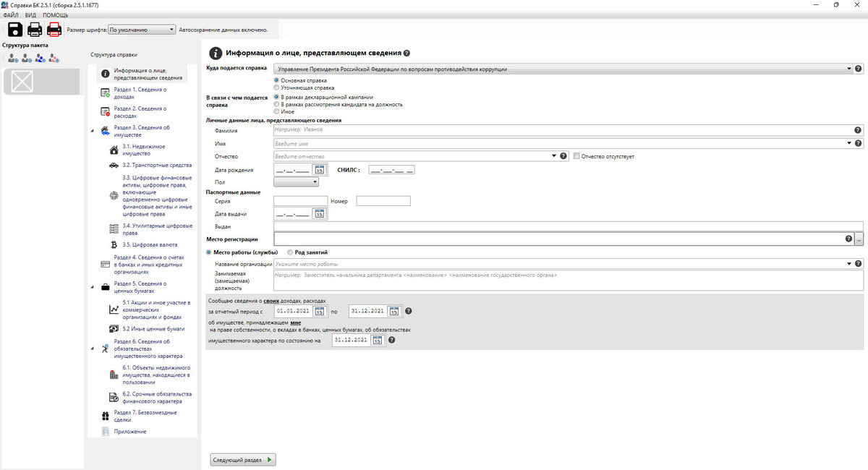Click the first add-person icon under Структура пакета

12,58
